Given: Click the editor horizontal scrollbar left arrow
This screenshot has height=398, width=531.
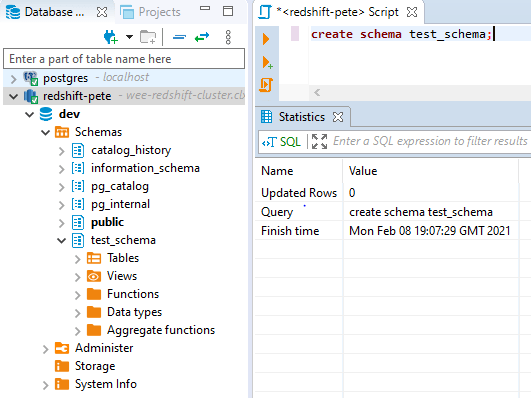Looking at the screenshot, I should [x=317, y=92].
